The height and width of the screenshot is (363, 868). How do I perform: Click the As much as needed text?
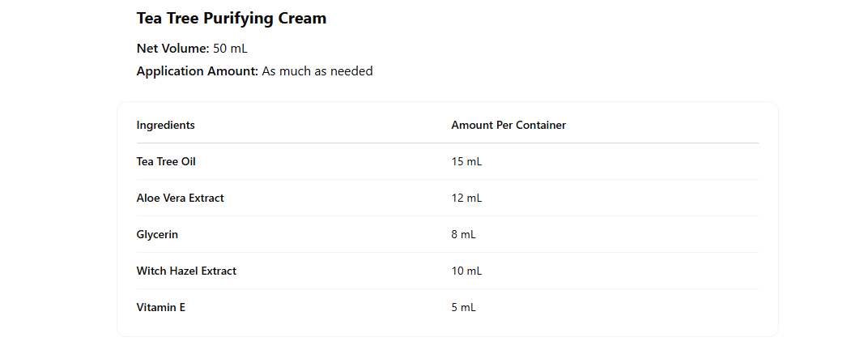click(317, 71)
